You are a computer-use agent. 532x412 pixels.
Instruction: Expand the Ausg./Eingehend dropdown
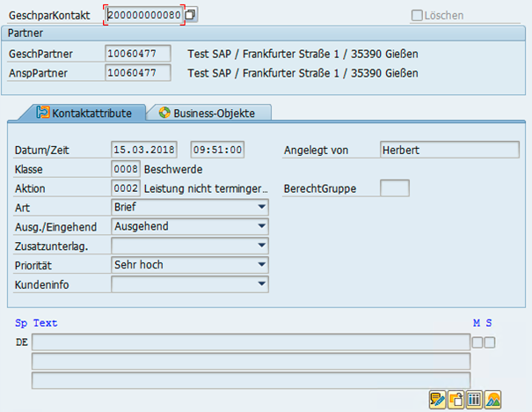262,226
